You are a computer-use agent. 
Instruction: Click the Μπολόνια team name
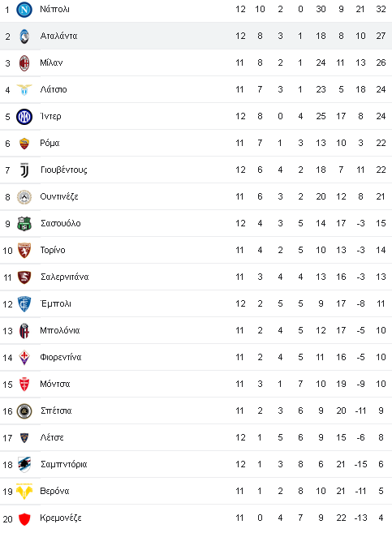click(x=60, y=330)
